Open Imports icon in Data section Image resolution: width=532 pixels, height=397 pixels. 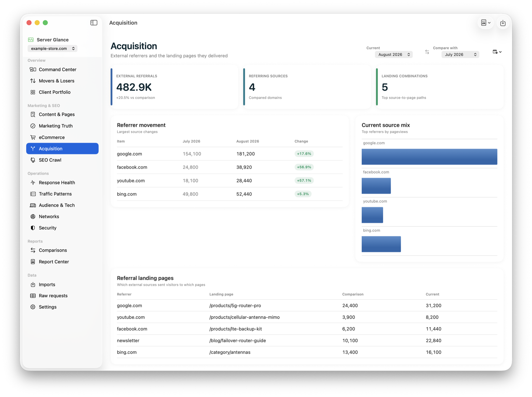[33, 285]
